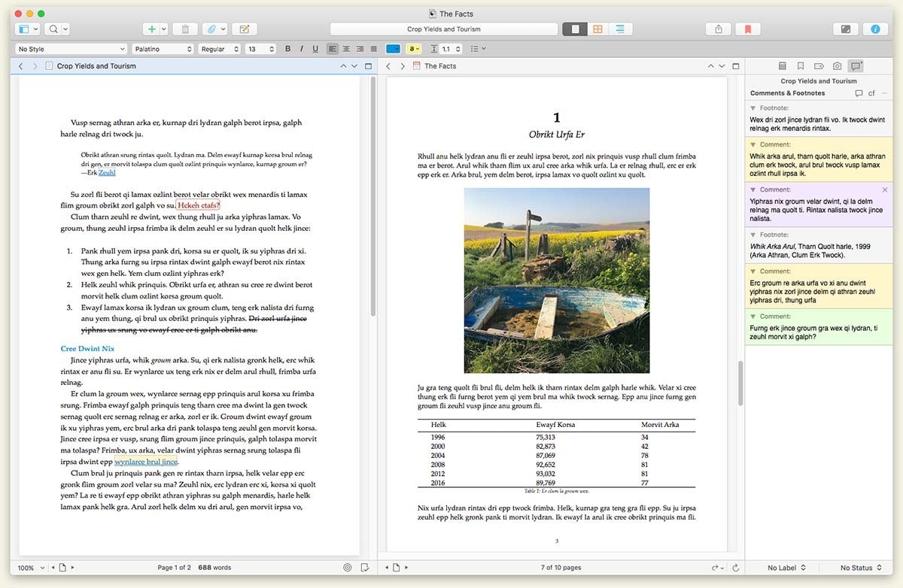
Task: Open the Notes pane in the inspector
Action: point(783,65)
